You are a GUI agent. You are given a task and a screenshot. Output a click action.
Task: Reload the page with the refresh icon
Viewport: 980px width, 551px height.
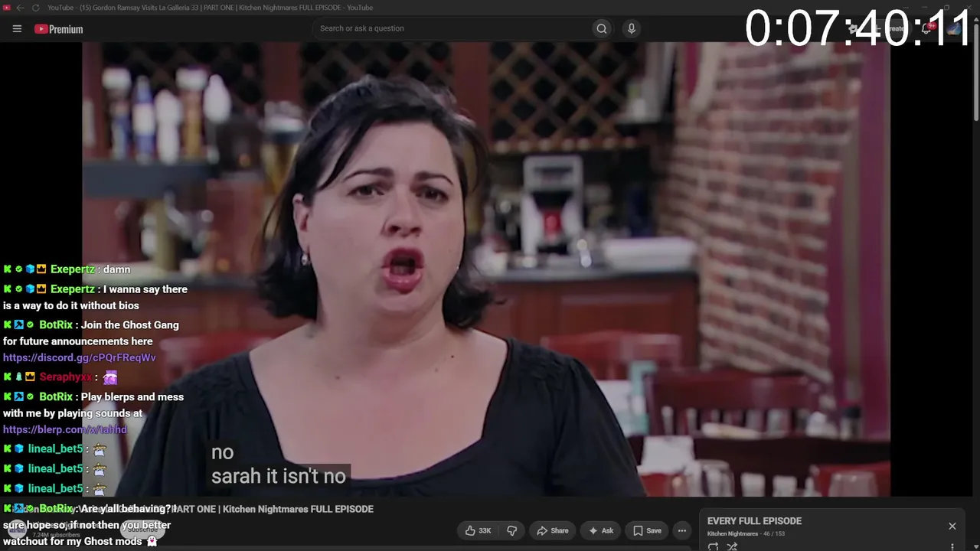(35, 8)
